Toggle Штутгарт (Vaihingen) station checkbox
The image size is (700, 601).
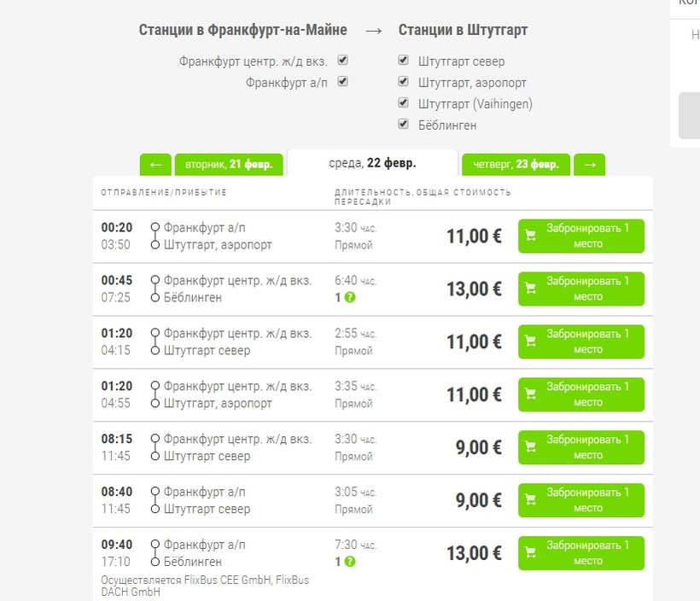coord(404,103)
